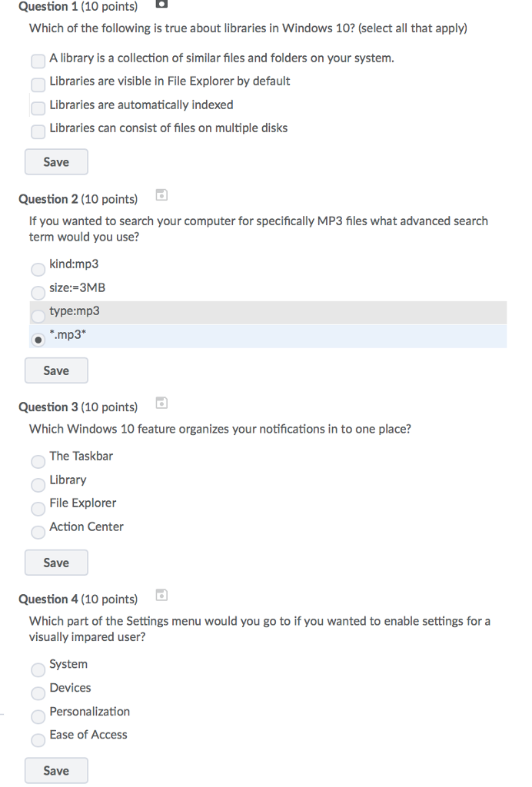Select the "kind:mp3" answer option
Image resolution: width=532 pixels, height=787 pixels.
pyautogui.click(x=38, y=269)
